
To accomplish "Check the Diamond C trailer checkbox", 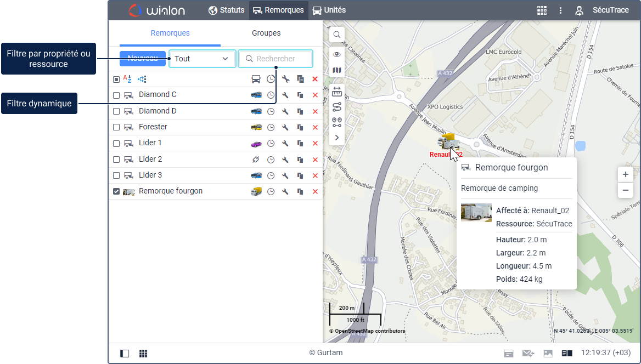I will point(116,95).
